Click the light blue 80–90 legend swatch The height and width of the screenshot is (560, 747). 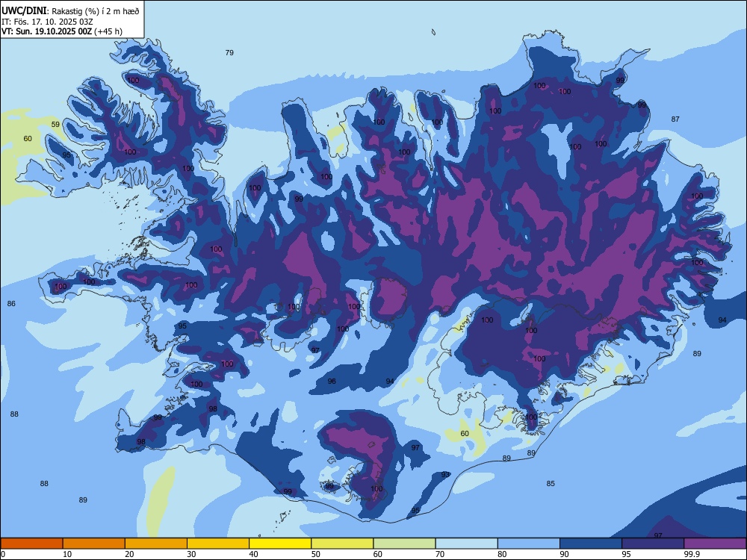click(529, 544)
